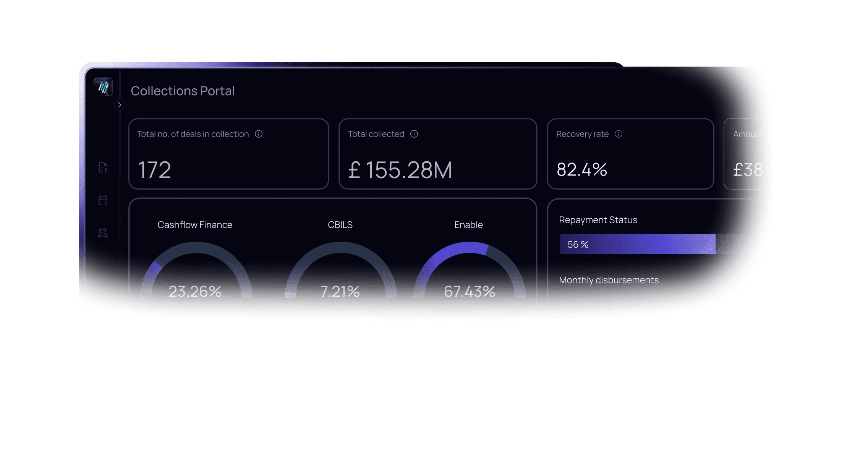868x455 pixels.
Task: Click the Collections Portal title
Action: pyautogui.click(x=183, y=91)
